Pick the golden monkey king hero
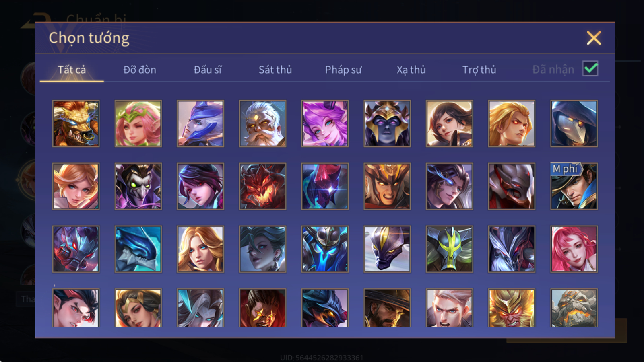 (x=512, y=308)
